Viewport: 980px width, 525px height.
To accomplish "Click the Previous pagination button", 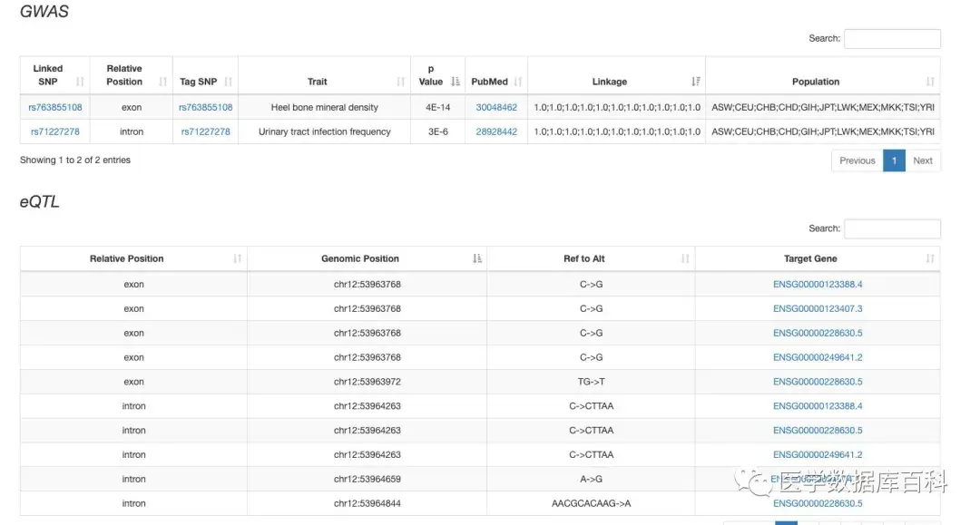I will (857, 160).
